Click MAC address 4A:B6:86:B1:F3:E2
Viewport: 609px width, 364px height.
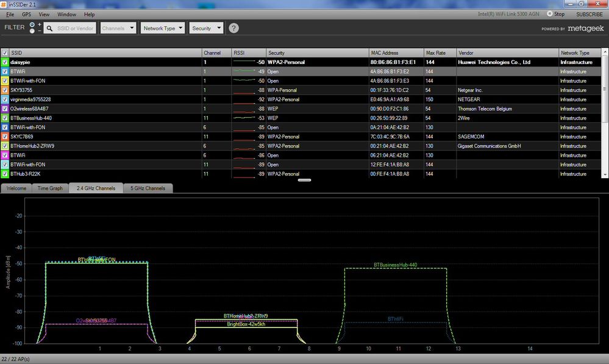390,71
